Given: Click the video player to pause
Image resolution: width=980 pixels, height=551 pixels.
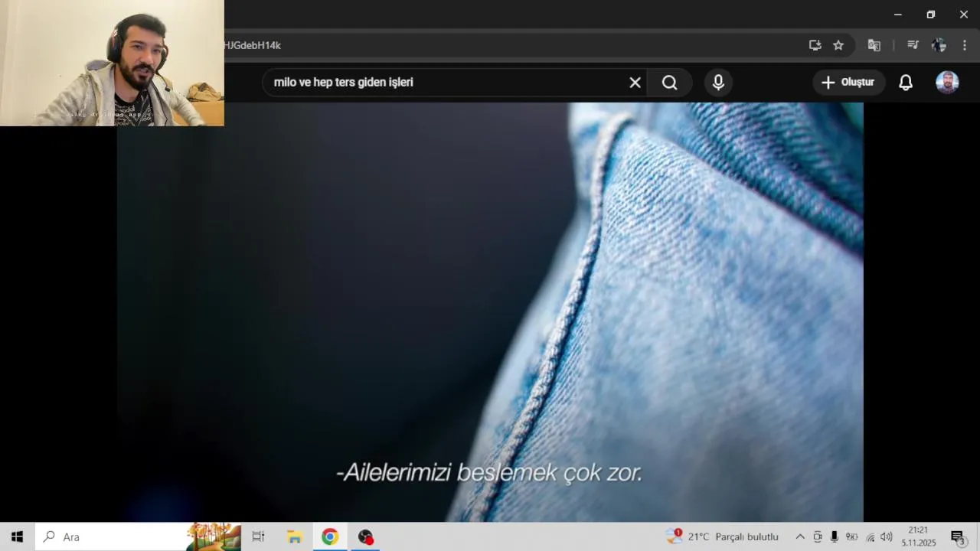Looking at the screenshot, I should (490, 312).
